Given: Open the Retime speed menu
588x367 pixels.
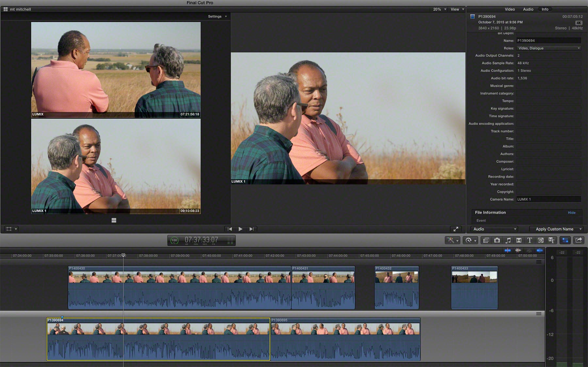Looking at the screenshot, I should [x=470, y=241].
